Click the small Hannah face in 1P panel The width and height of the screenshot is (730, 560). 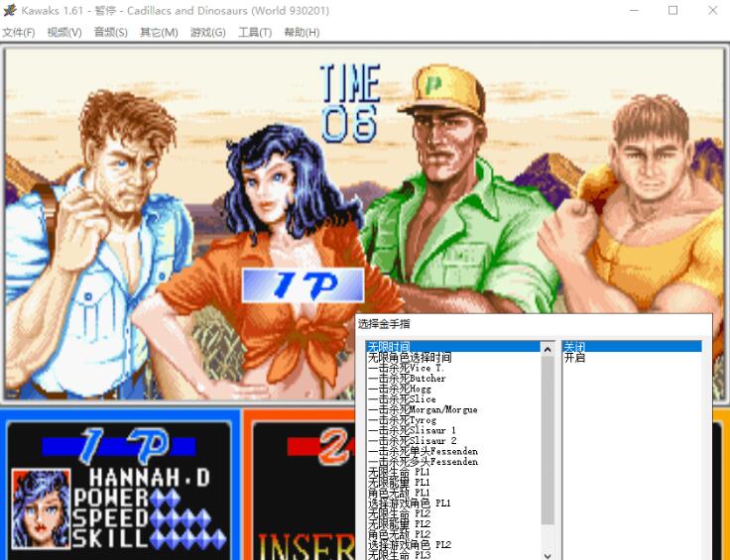(x=41, y=508)
